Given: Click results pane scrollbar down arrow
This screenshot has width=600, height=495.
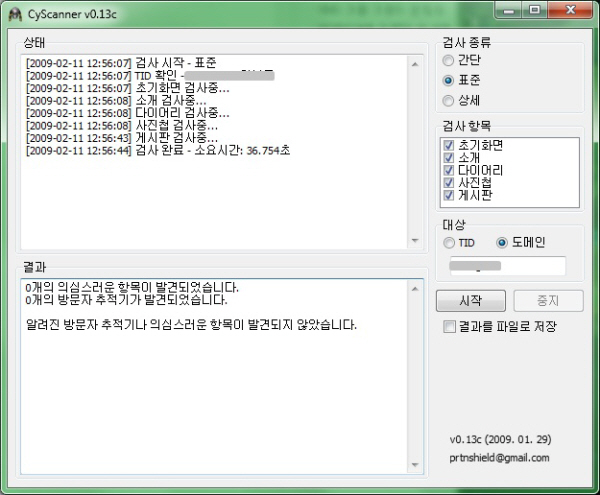Looking at the screenshot, I should (415, 465).
